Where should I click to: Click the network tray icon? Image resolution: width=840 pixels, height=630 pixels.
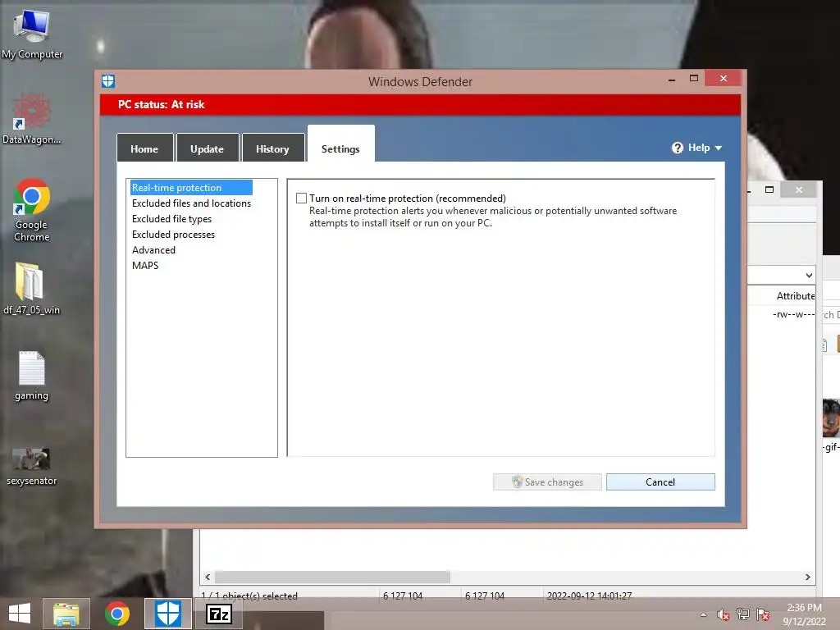(x=743, y=614)
